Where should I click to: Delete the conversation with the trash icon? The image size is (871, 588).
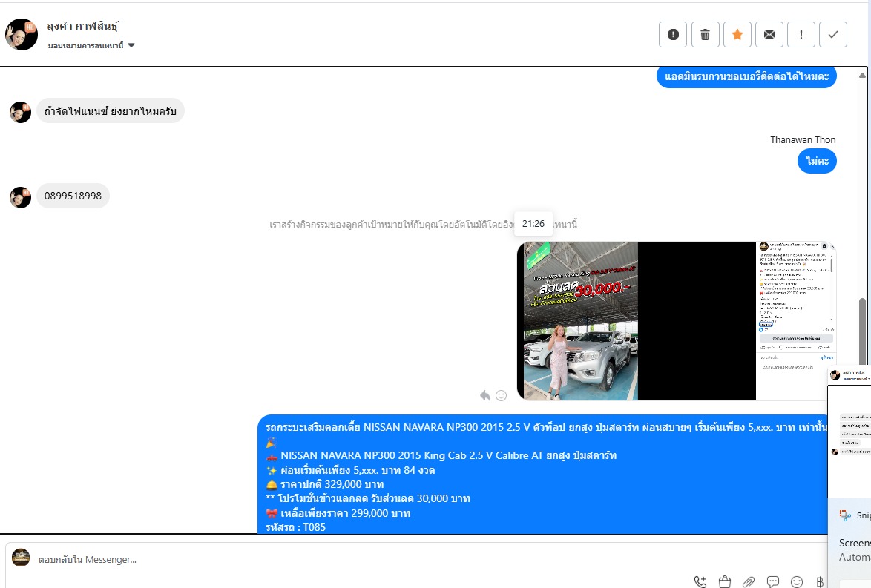[x=705, y=34]
